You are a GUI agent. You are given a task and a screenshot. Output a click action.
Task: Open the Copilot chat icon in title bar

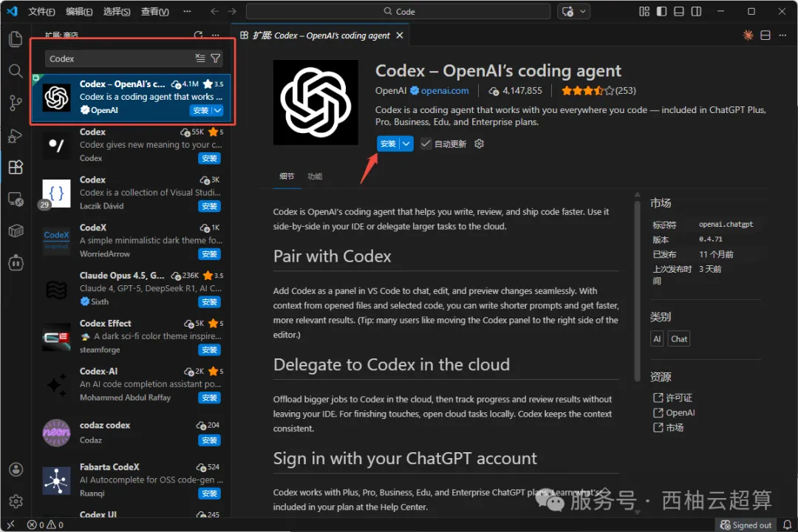[567, 11]
